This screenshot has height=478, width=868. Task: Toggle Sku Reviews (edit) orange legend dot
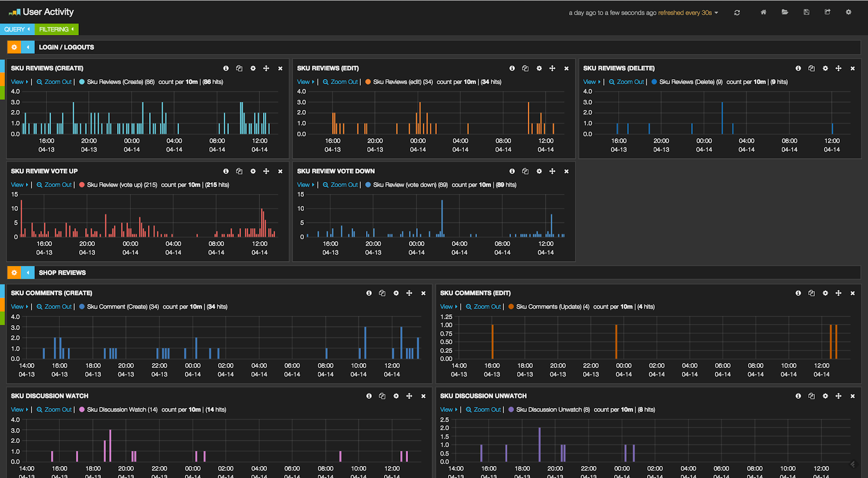368,82
